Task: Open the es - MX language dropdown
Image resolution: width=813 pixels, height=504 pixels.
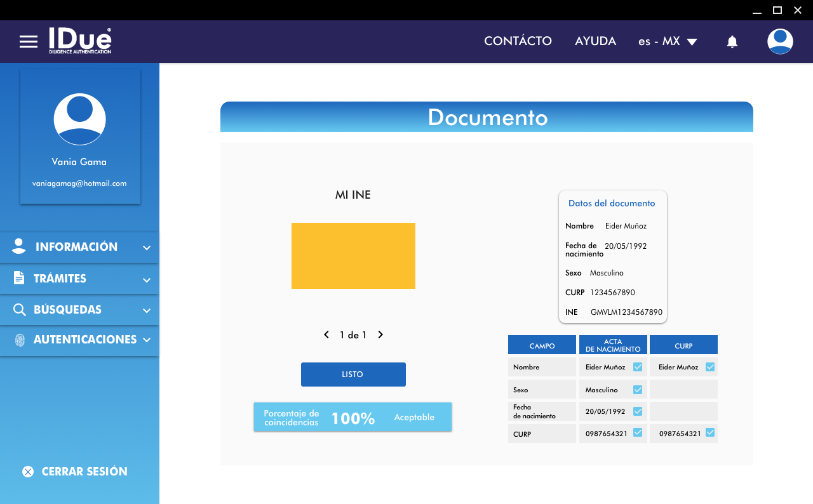Action: pos(668,41)
